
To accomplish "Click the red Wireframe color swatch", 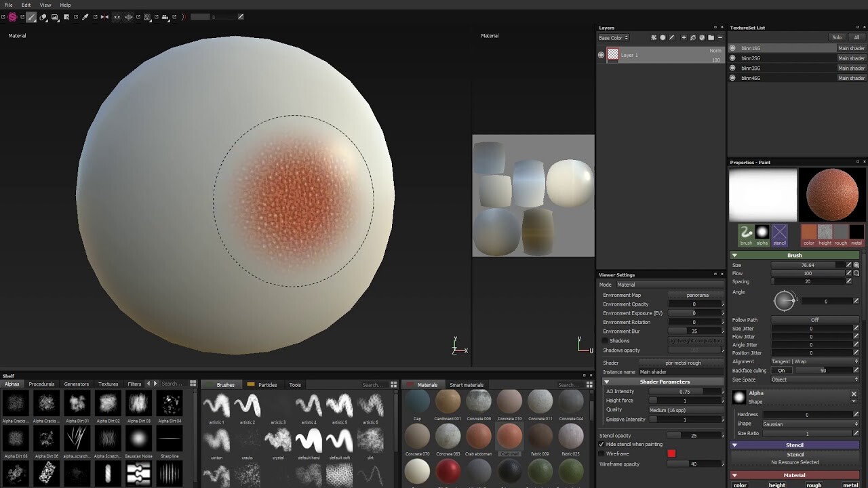I will click(671, 453).
